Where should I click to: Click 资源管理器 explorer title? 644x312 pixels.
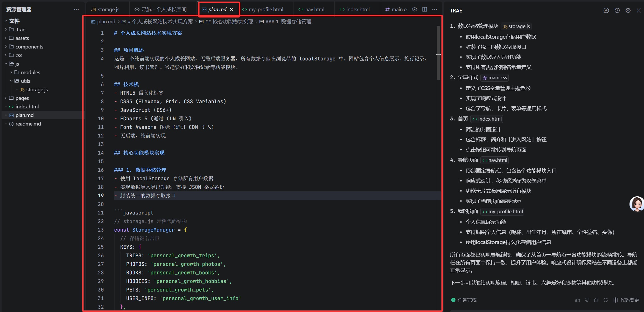(19, 10)
